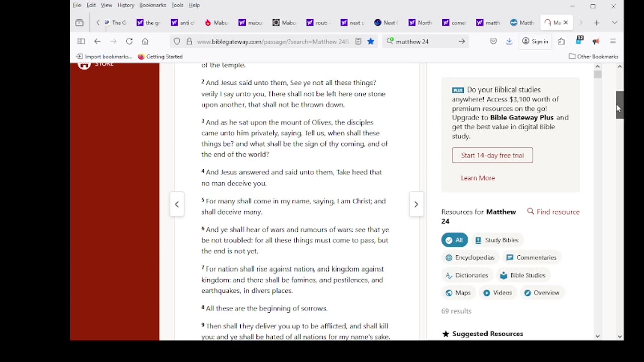This screenshot has width=644, height=362.
Task: Click '69 results' text
Action: point(456,311)
